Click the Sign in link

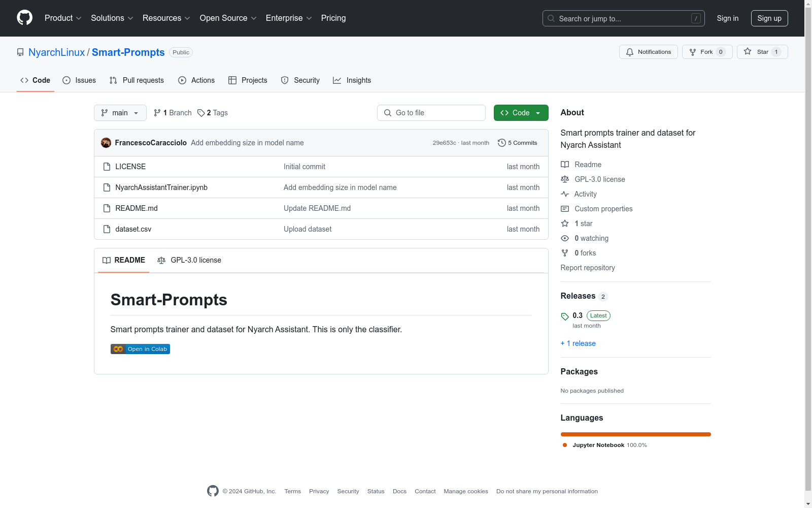click(728, 18)
